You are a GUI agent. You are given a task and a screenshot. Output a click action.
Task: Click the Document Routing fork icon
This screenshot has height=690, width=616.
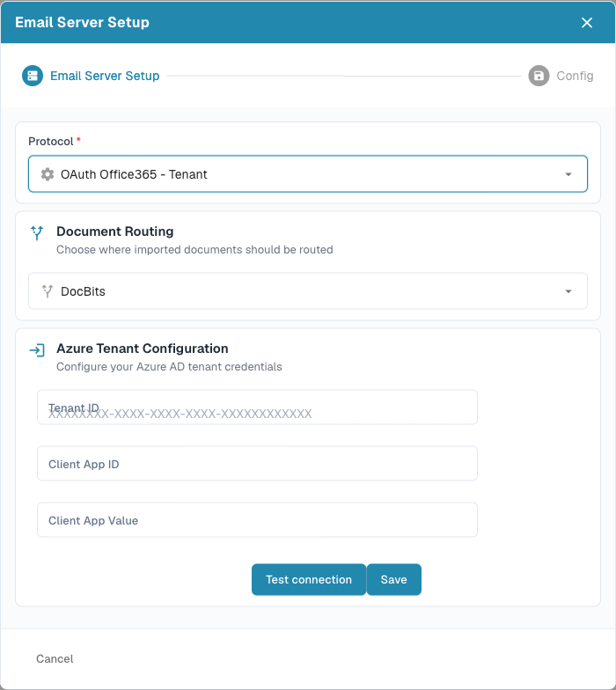[x=37, y=232]
